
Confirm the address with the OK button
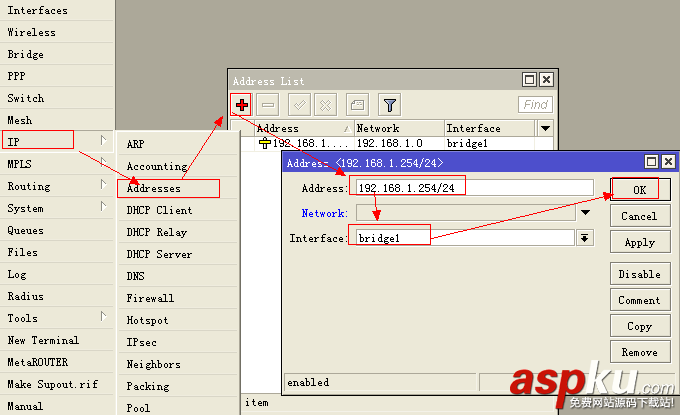click(640, 190)
